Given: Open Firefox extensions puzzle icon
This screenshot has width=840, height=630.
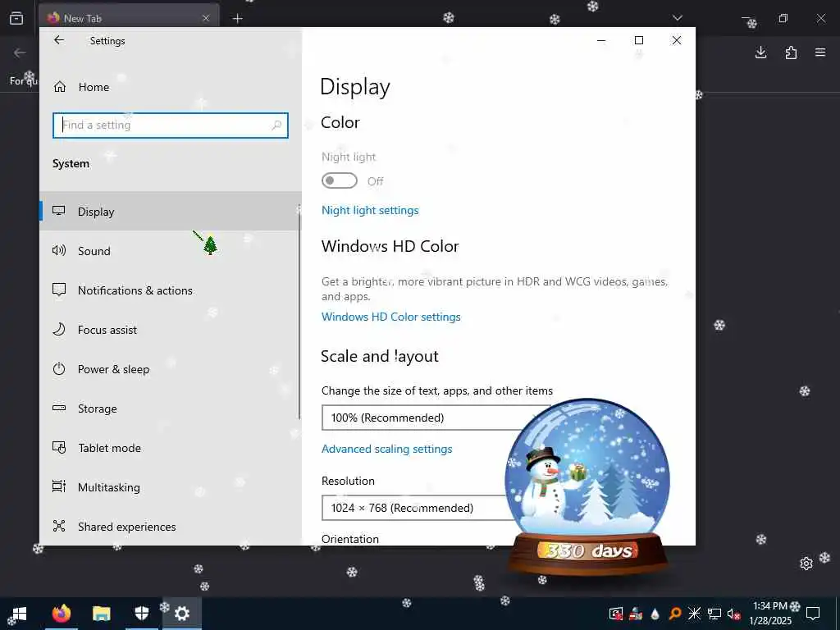Looking at the screenshot, I should point(791,52).
